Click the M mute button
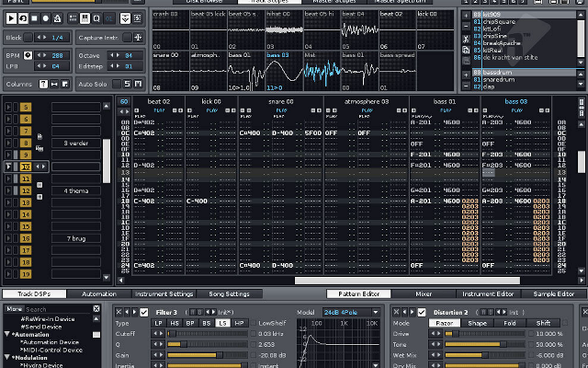The width and height of the screenshot is (588, 368). tap(139, 84)
